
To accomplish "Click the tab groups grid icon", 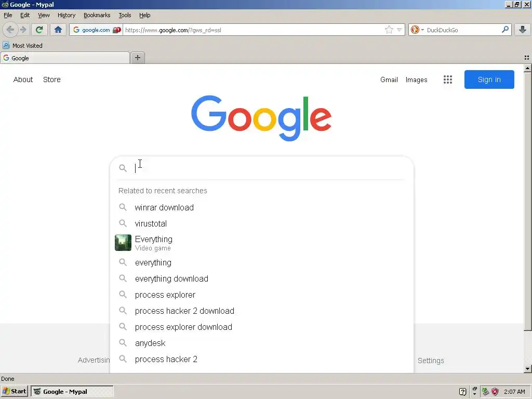I will click(527, 58).
